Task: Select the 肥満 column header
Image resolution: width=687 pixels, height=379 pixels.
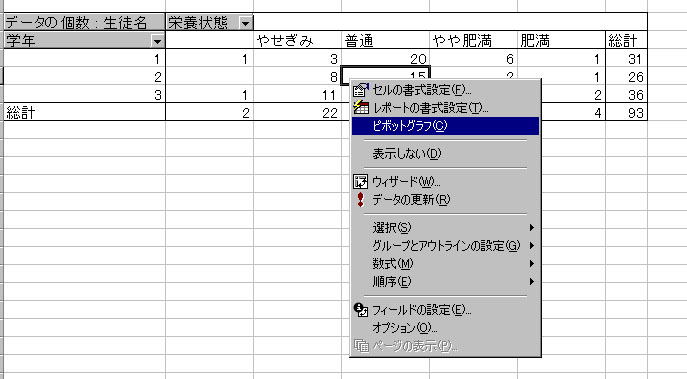Action: 562,40
